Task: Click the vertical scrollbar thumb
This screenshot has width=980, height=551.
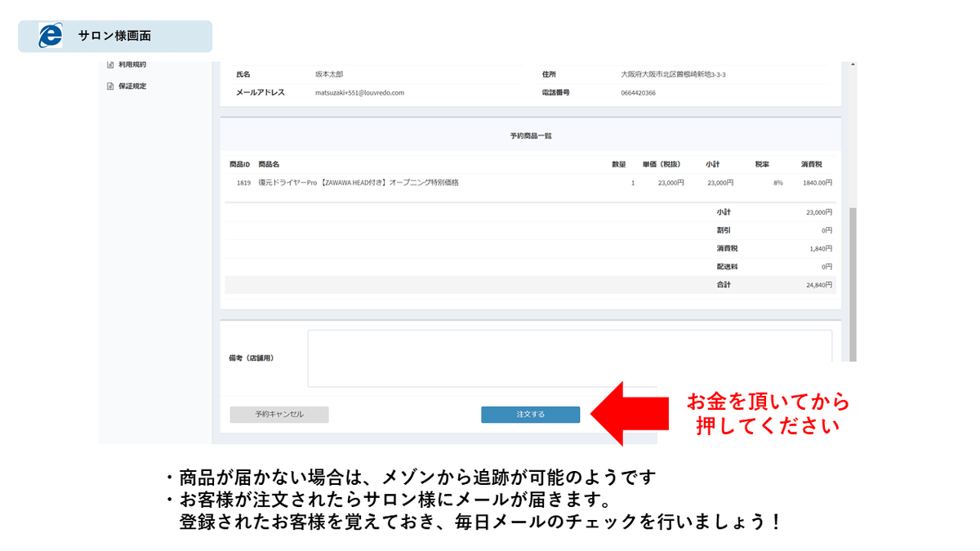Action: click(853, 282)
